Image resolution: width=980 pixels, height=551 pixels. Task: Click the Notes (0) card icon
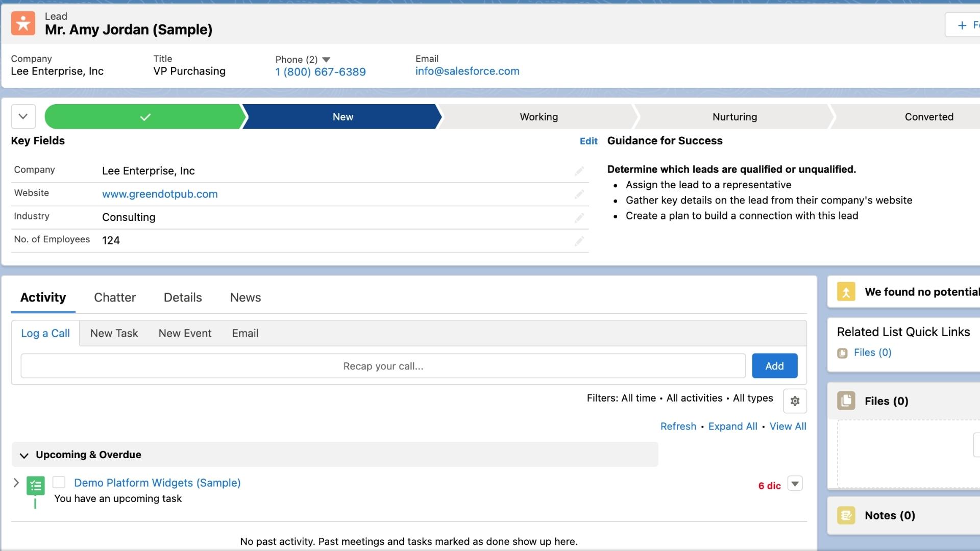(x=846, y=515)
